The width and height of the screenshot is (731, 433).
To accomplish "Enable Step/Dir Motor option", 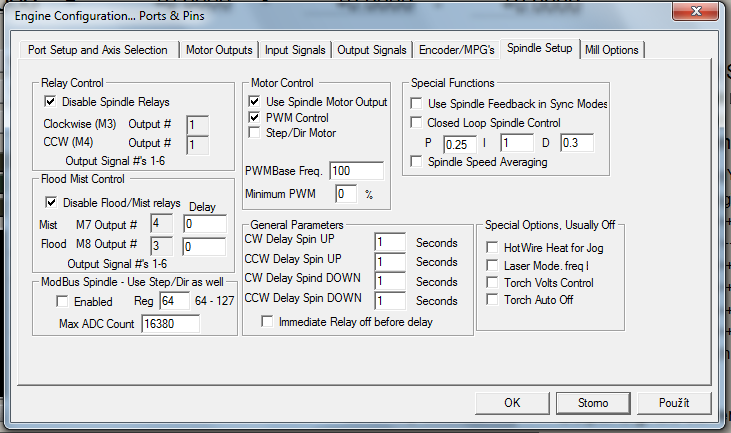I will pos(254,132).
